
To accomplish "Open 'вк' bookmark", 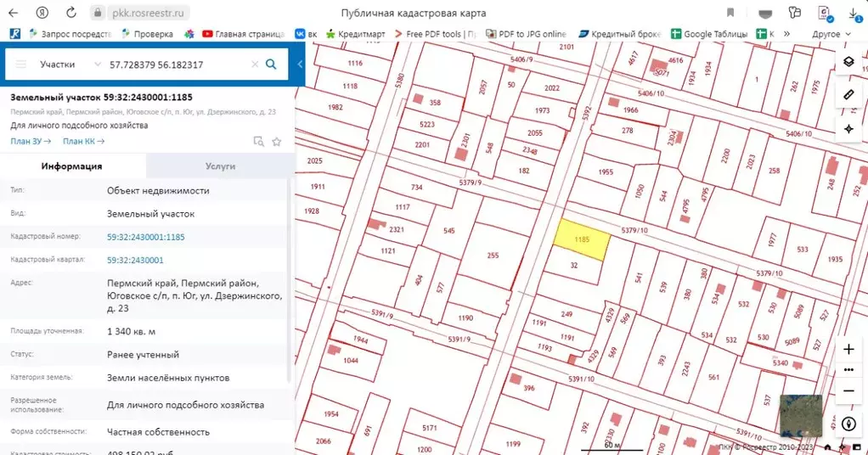I will coord(306,34).
